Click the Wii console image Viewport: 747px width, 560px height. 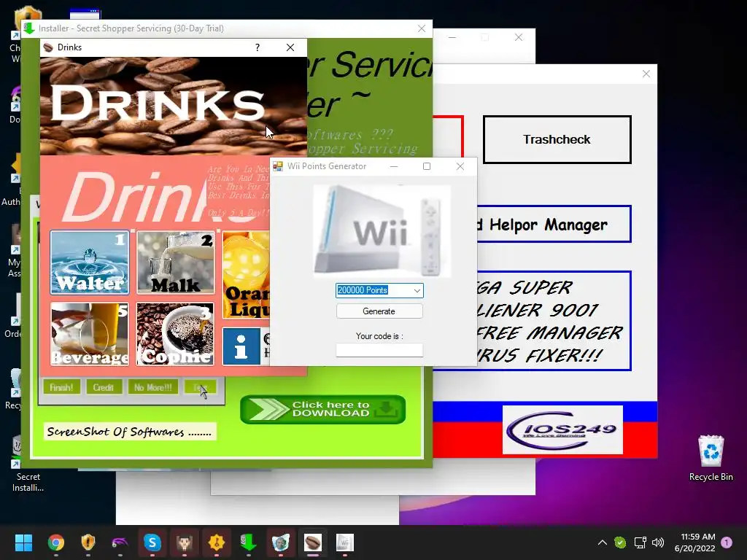pos(382,231)
